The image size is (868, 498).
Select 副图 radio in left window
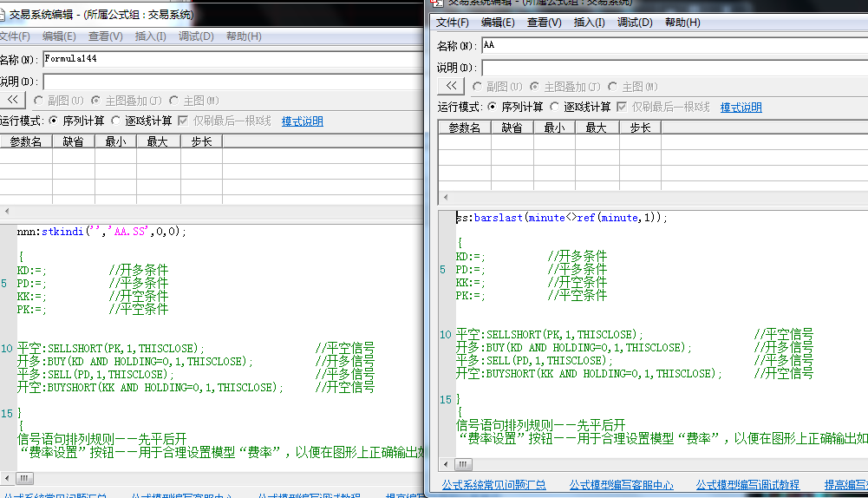(38, 101)
